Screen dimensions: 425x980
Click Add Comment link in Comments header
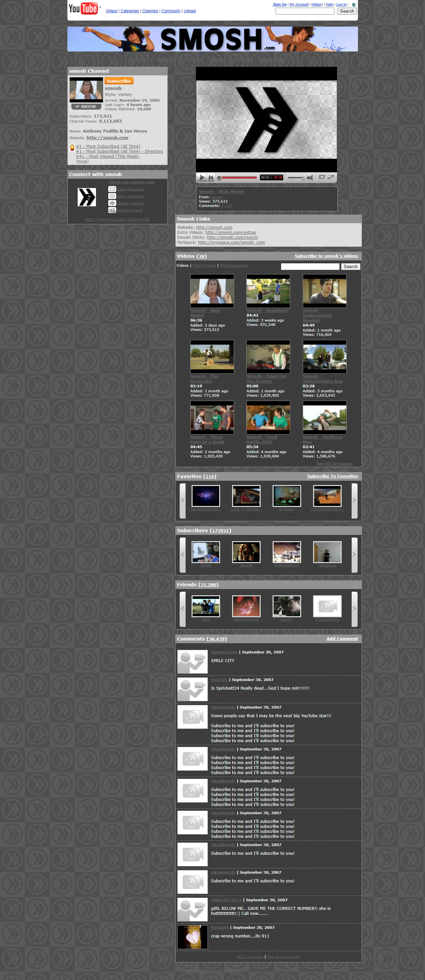click(x=342, y=639)
